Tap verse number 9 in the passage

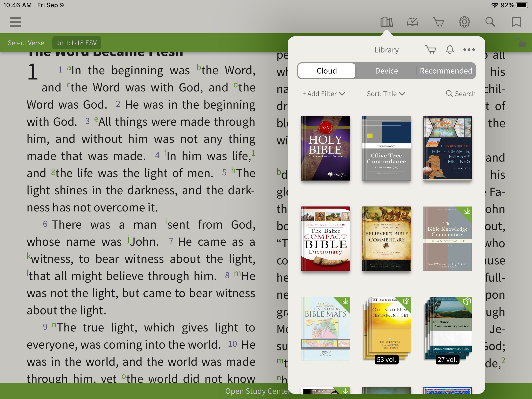[45, 327]
